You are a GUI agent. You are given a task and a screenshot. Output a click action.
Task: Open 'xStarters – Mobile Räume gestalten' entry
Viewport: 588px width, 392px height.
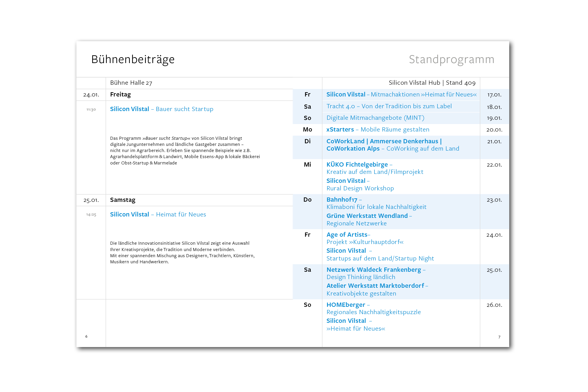[378, 129]
